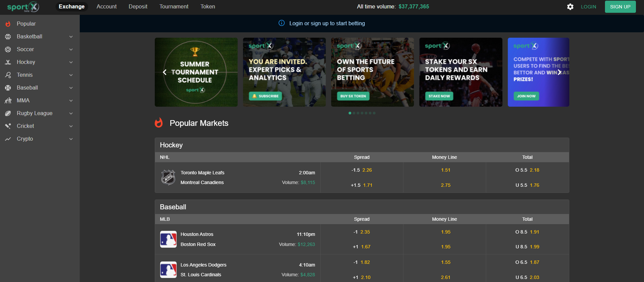Select Under 8.5 total at 1.99
This screenshot has width=644, height=282.
[527, 247]
